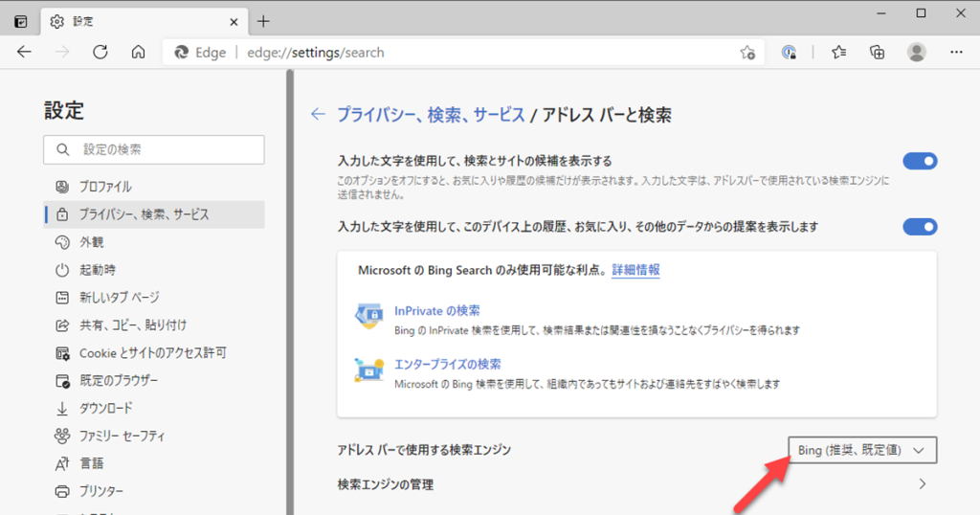
Task: Toggle 検索とサイトの候補を表示する switch
Action: (920, 161)
